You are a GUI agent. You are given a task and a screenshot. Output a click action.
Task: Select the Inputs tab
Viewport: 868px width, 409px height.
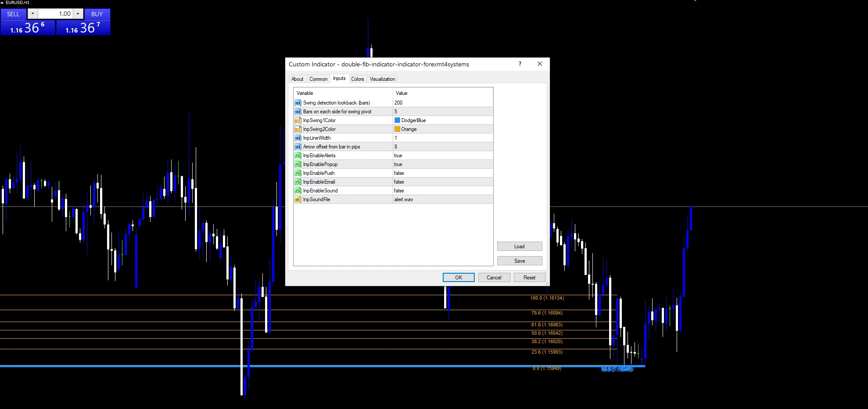coord(339,78)
